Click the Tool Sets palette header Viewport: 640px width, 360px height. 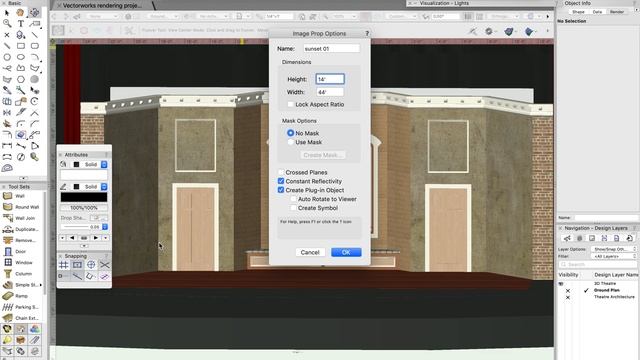19,187
